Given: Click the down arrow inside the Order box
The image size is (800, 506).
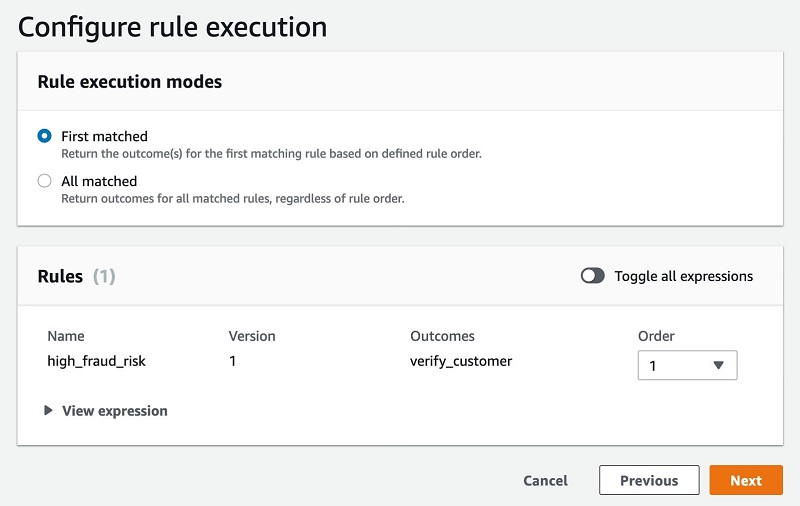Looking at the screenshot, I should [x=718, y=365].
